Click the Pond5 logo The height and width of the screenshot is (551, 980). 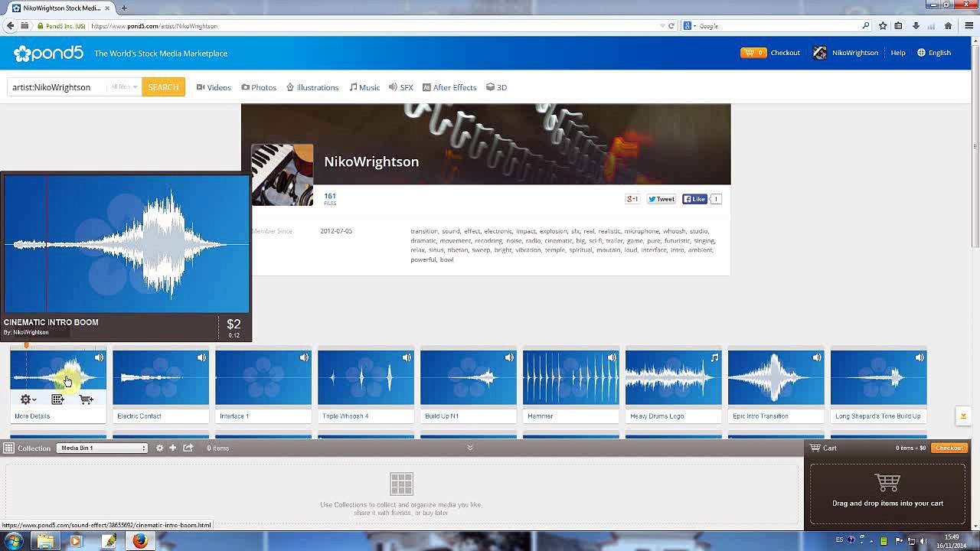[x=48, y=53]
